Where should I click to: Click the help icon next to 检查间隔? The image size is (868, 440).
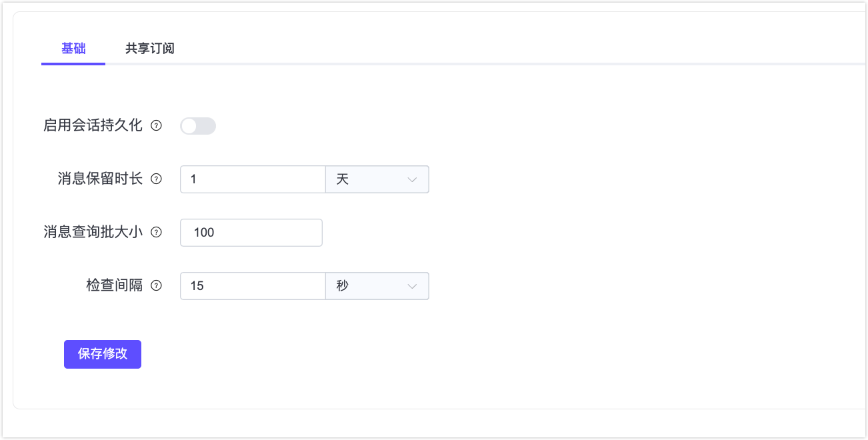click(157, 285)
